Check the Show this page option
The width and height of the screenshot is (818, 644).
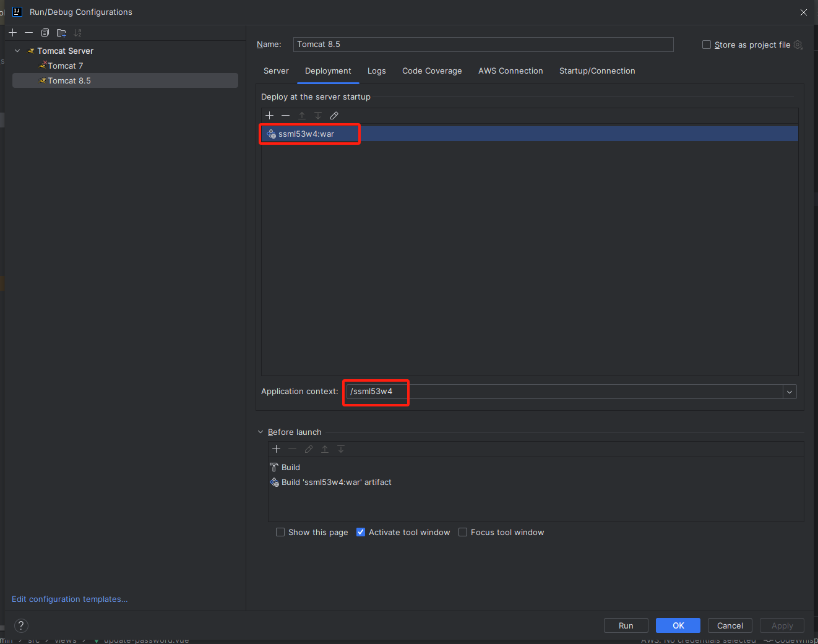[x=280, y=532]
